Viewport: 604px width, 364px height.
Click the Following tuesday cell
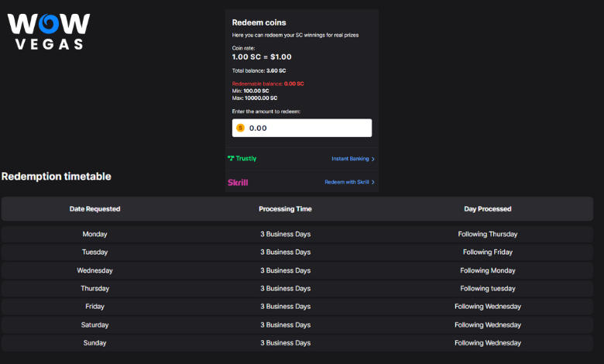tap(488, 289)
